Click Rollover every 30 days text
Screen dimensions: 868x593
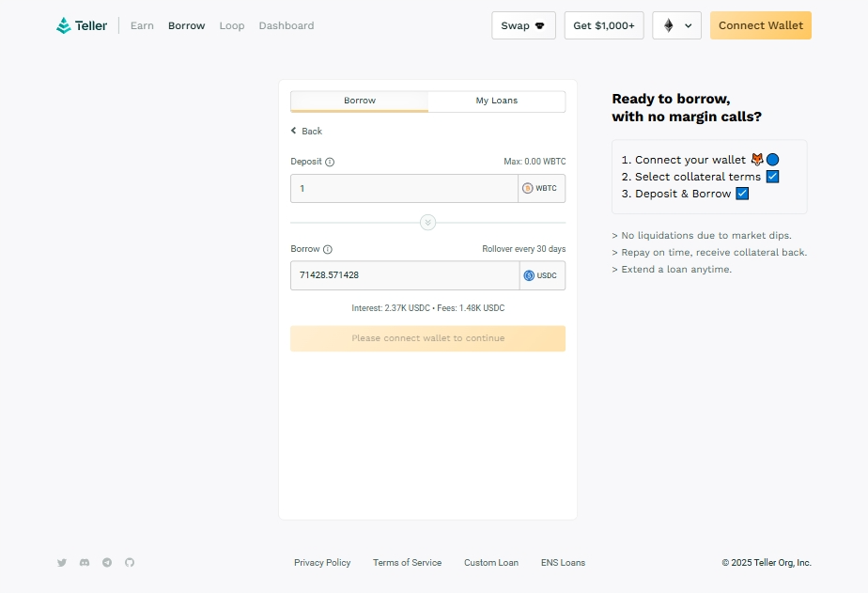(x=523, y=249)
